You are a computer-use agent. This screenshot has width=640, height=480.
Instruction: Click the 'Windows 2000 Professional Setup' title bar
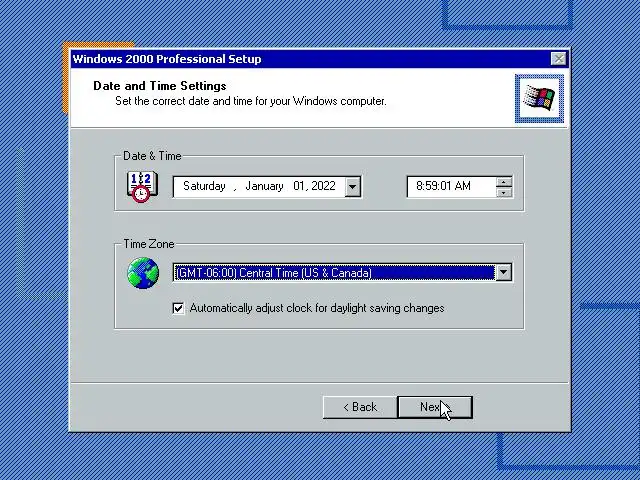click(x=319, y=59)
